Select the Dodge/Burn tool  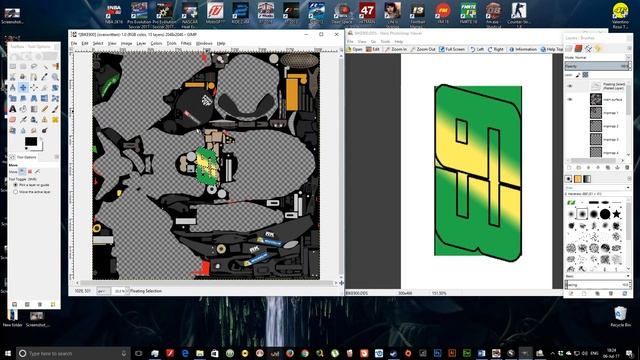click(44, 130)
